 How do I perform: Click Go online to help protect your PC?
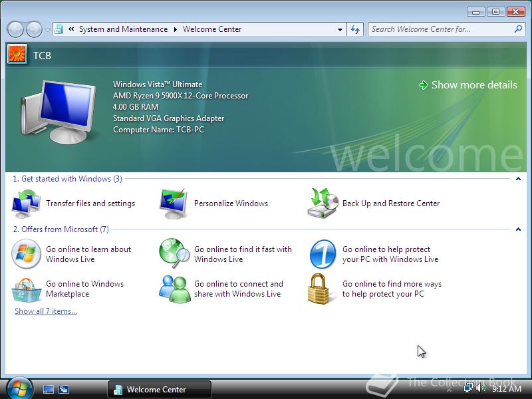(x=390, y=254)
